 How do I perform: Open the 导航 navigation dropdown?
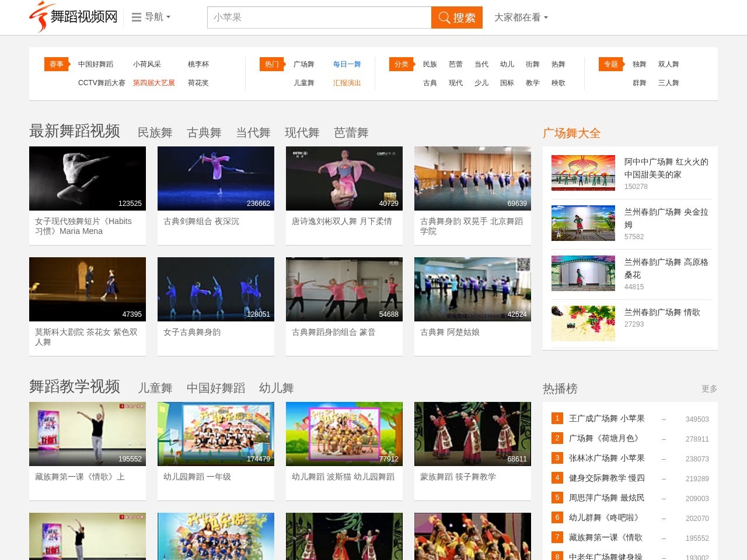point(151,17)
